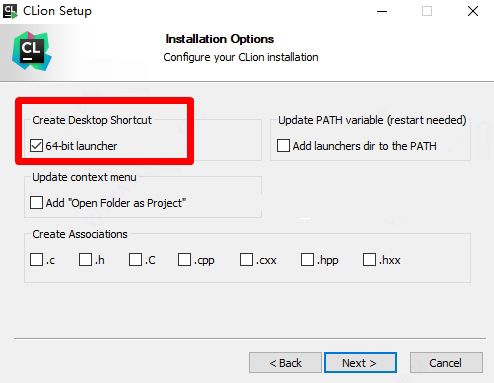Click the disabled maximize window button
Image resolution: width=494 pixels, height=383 pixels.
[x=427, y=11]
